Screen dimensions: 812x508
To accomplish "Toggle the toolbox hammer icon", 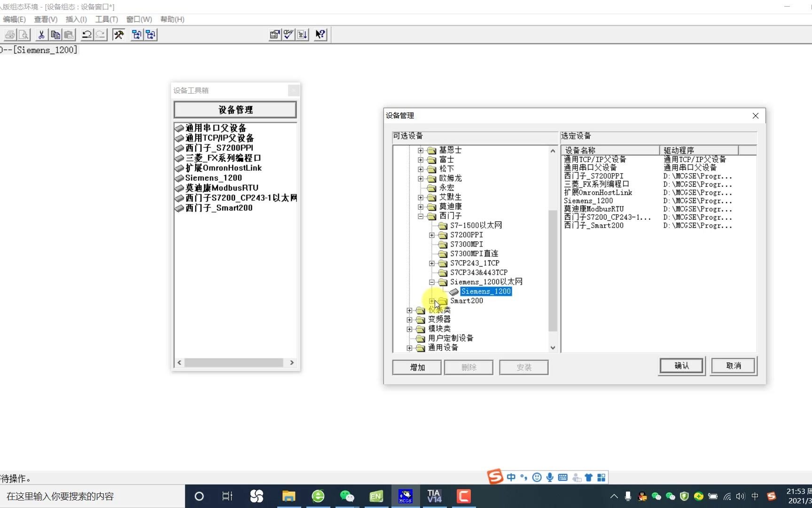I will 119,34.
